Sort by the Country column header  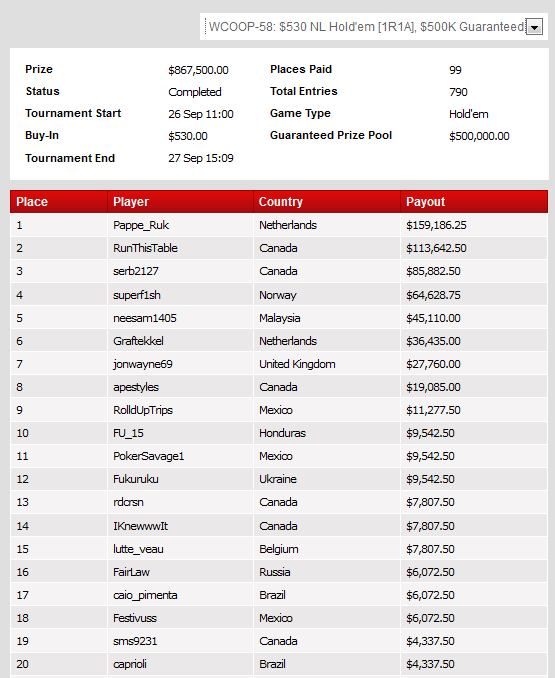pos(281,202)
